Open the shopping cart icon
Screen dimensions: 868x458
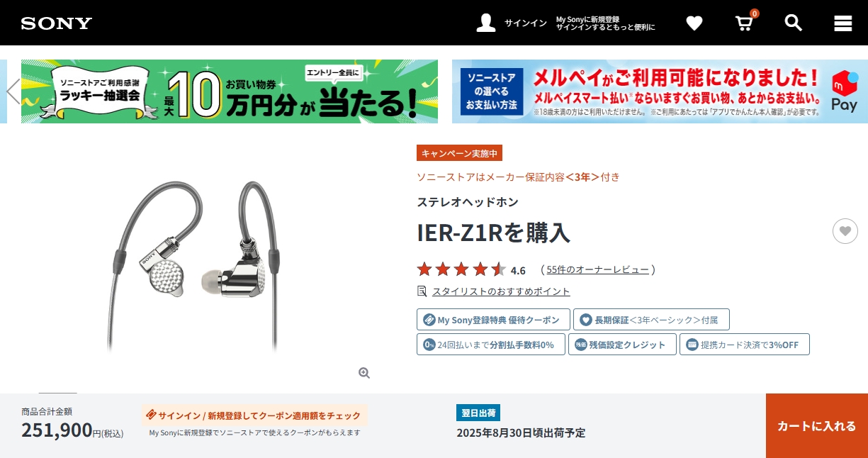(x=744, y=23)
